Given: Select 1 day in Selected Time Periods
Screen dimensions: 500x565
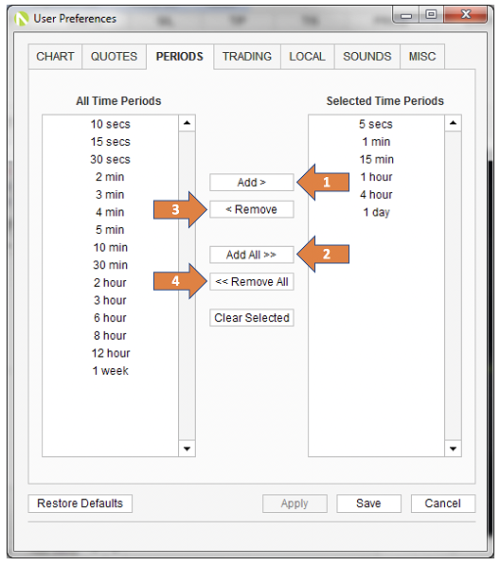Looking at the screenshot, I should 376,212.
